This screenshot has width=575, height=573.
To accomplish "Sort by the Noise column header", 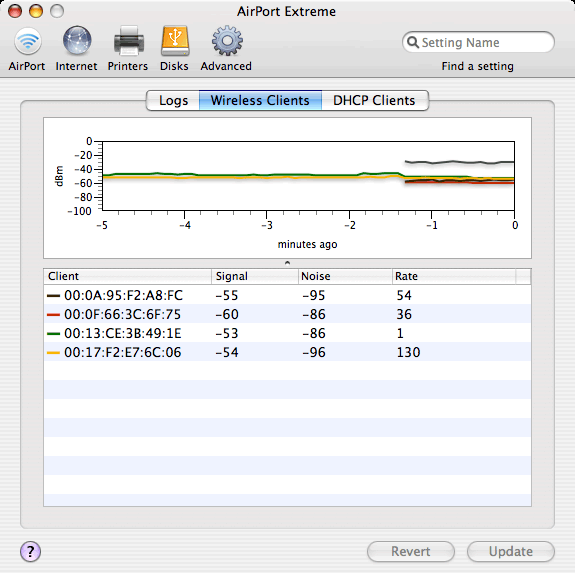I will click(345, 276).
